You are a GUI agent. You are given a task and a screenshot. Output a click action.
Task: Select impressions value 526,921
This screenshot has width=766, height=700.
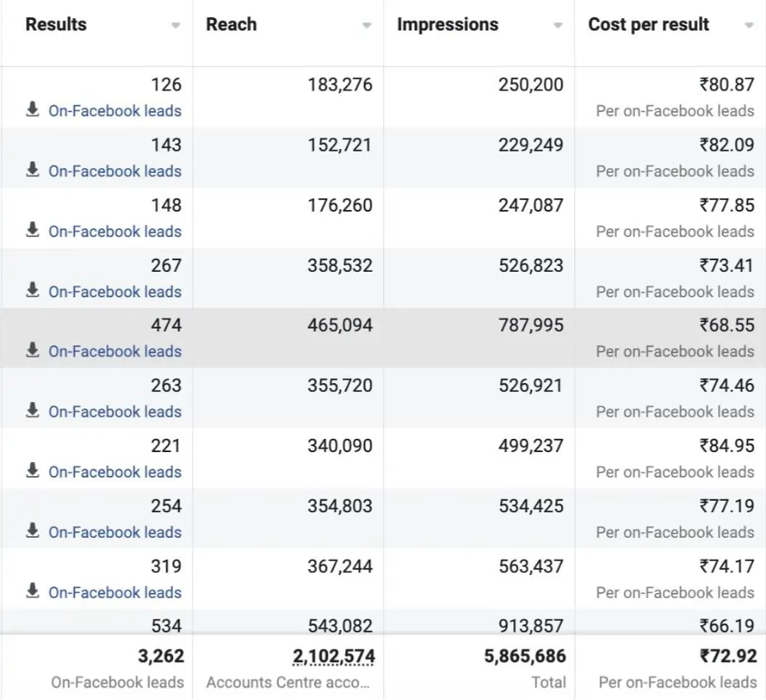[x=531, y=385]
